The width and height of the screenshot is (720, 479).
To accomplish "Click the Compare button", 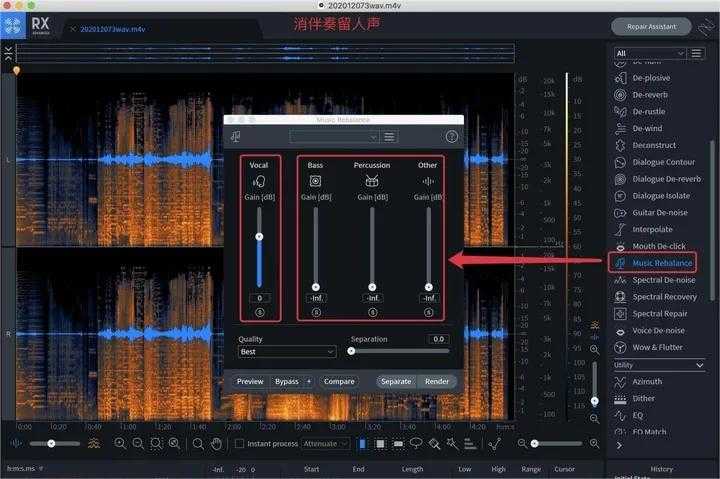I will click(x=339, y=382).
